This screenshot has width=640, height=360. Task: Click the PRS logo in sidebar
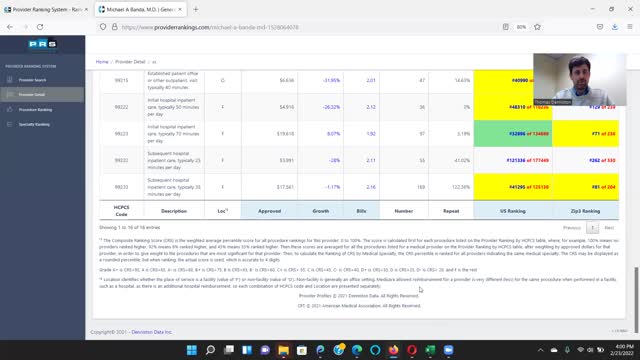click(42, 44)
